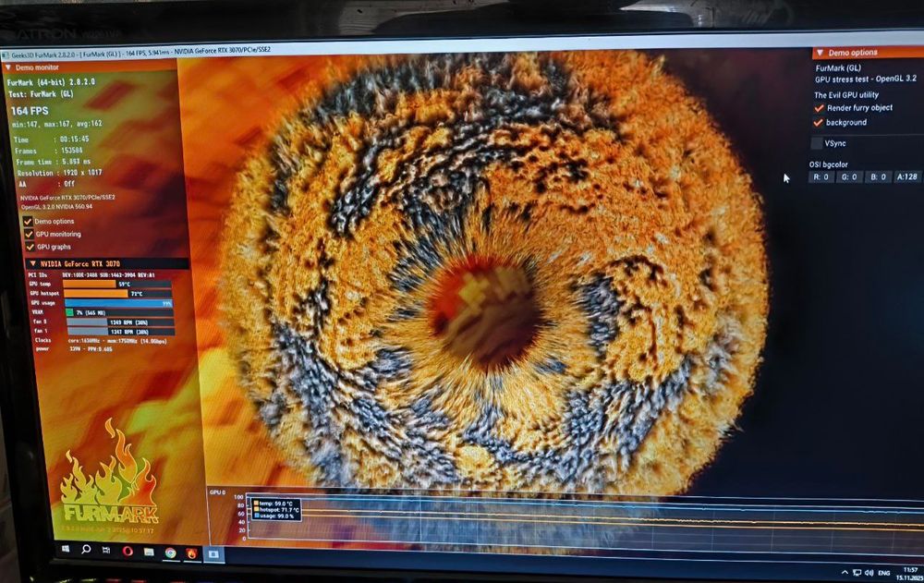Viewport: 924px width, 583px height.
Task: Click the power wattage line
Action: tap(74, 349)
